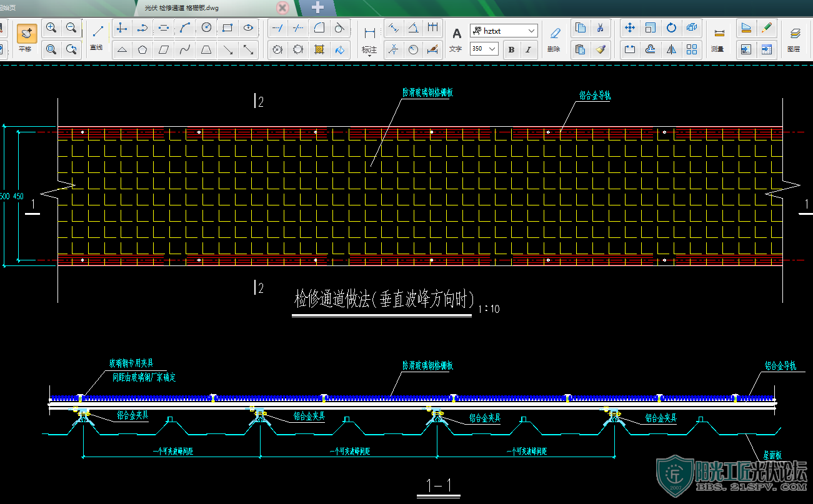Select the arc drawing tool
813x504 pixels.
tap(185, 28)
